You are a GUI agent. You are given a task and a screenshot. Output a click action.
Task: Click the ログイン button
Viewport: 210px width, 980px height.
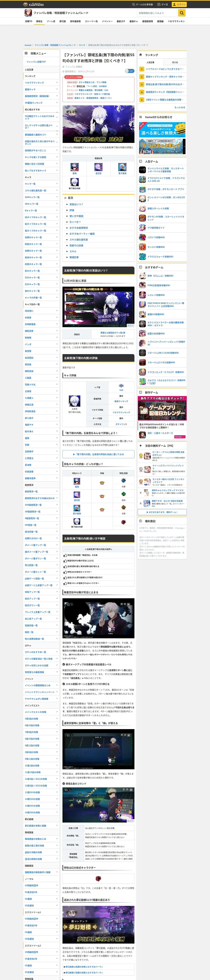pyautogui.click(x=179, y=5)
